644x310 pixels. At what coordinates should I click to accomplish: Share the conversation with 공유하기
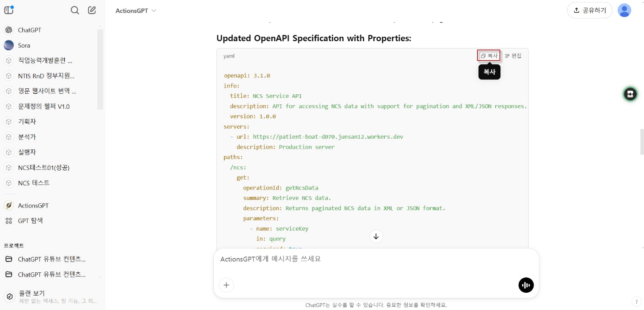click(590, 10)
